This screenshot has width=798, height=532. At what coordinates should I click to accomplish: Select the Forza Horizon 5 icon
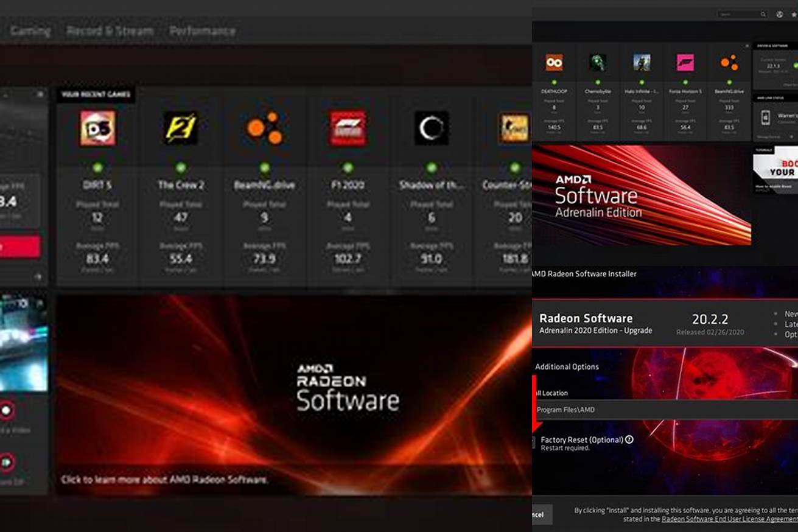click(x=685, y=62)
